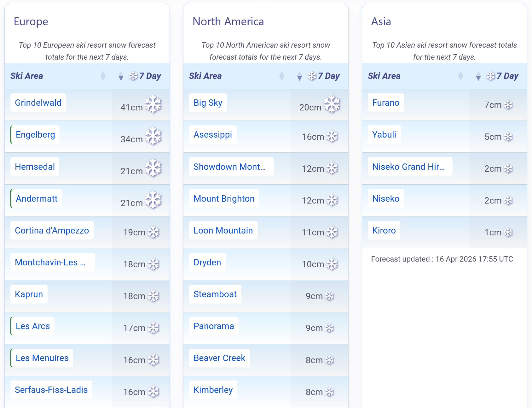532x408 pixels.
Task: Open the Niseko Grand Hirafu link
Action: pos(408,167)
